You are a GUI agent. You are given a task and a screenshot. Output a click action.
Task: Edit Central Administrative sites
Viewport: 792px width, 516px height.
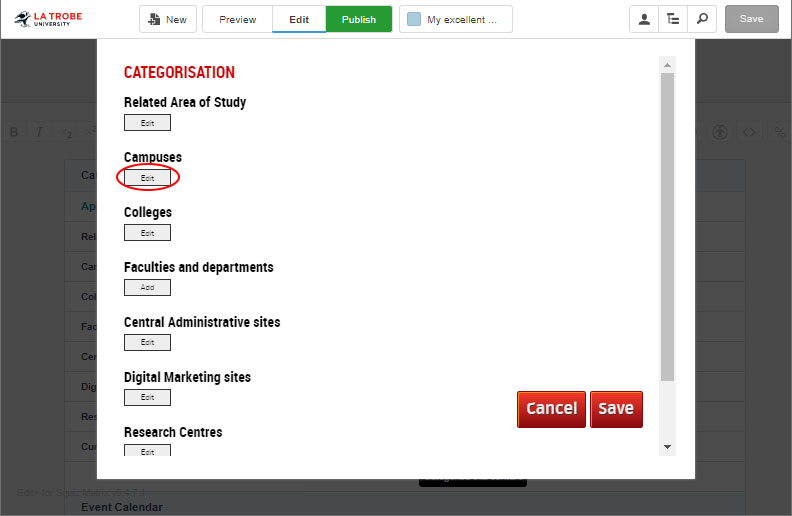[x=147, y=343]
